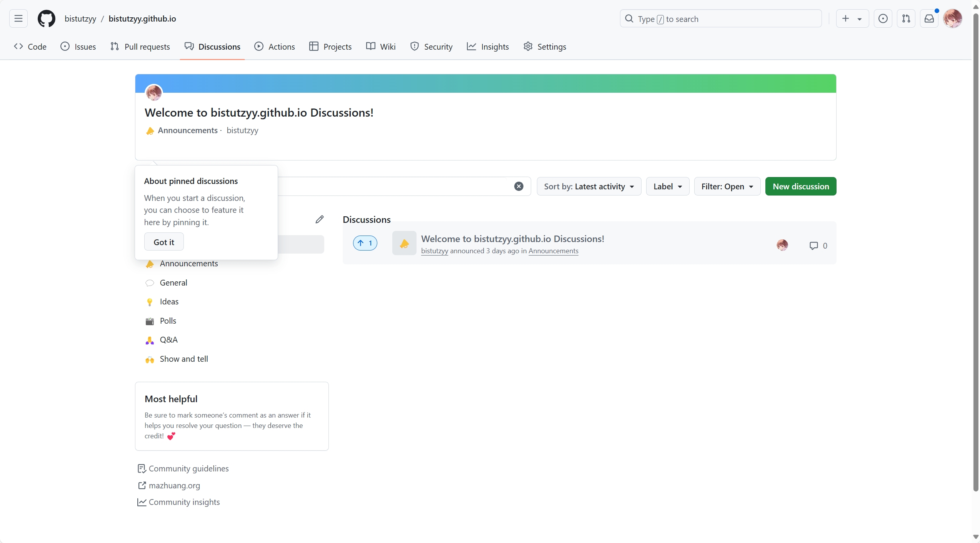
Task: Open repository Settings tab
Action: coord(545,47)
